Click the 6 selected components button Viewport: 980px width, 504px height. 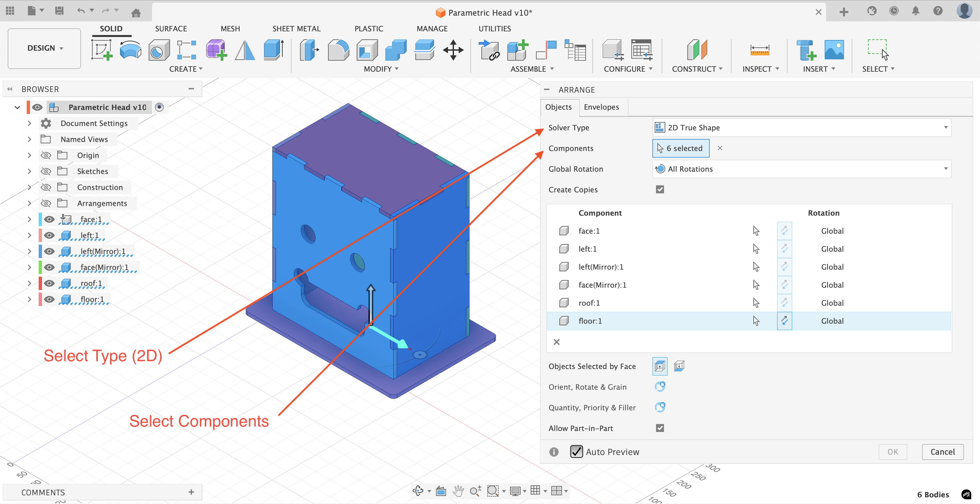(x=680, y=148)
